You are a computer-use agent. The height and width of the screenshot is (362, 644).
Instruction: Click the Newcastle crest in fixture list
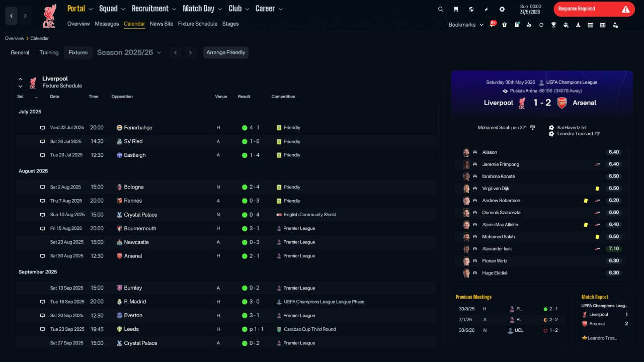tap(119, 242)
